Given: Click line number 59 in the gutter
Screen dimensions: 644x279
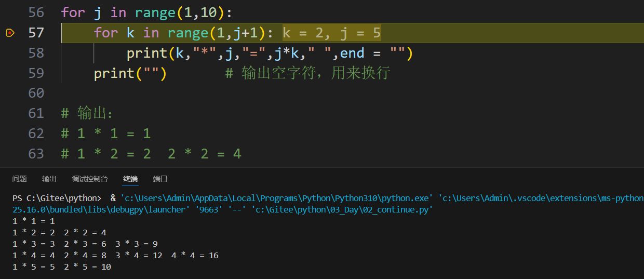Looking at the screenshot, I should pos(36,73).
